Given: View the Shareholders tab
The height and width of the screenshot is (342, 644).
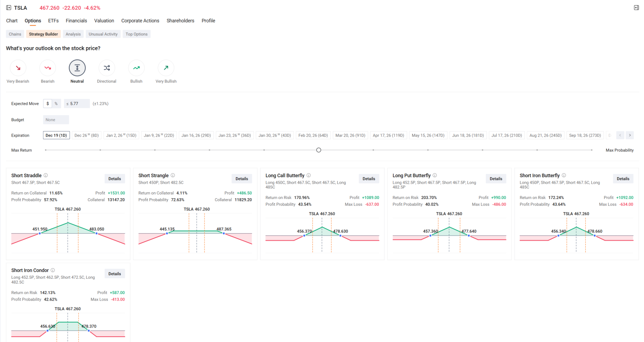Looking at the screenshot, I should 180,21.
